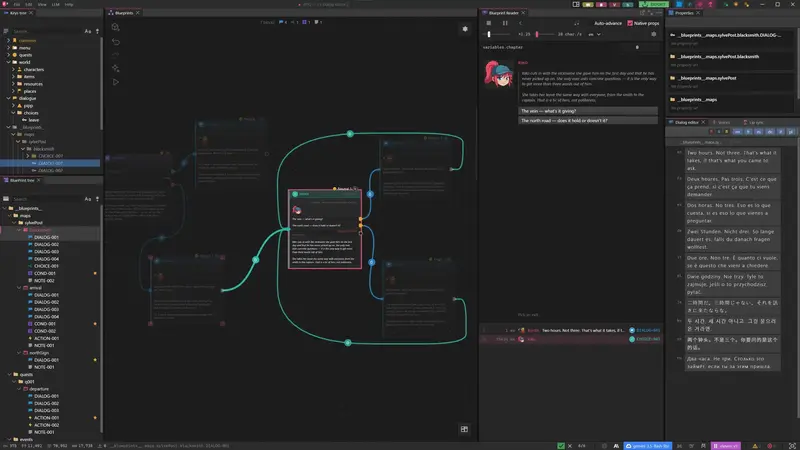Toggle case-sensitive Aa in Blueprint tree search
This screenshot has height=450, width=800.
coord(88,199)
